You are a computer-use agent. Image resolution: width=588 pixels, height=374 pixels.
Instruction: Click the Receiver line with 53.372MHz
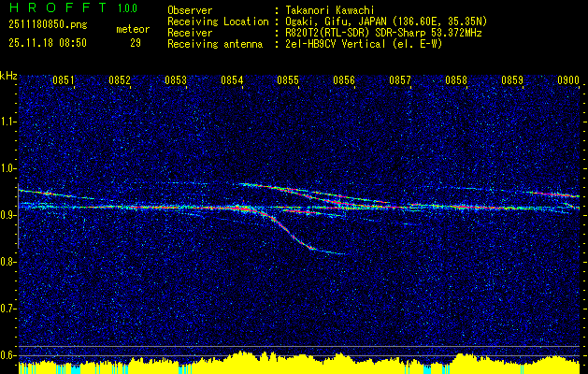[x=383, y=33]
